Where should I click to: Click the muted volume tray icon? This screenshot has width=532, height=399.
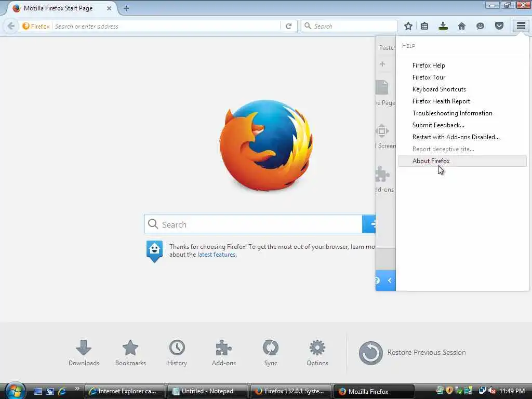[x=491, y=391]
